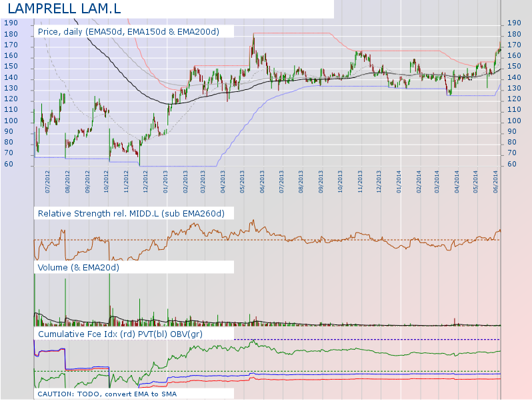This screenshot has height=401, width=532.
Task: Click the 02/2014 date axis label
Action: [x=419, y=182]
